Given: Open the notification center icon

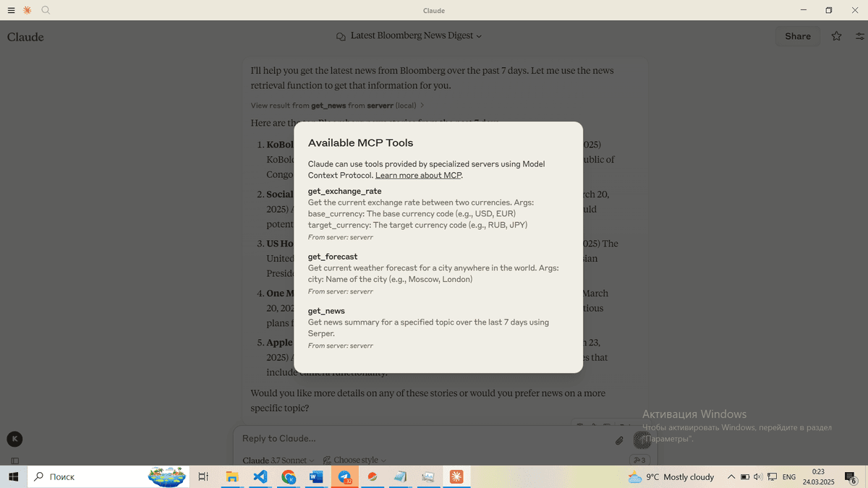Looking at the screenshot, I should tap(851, 477).
